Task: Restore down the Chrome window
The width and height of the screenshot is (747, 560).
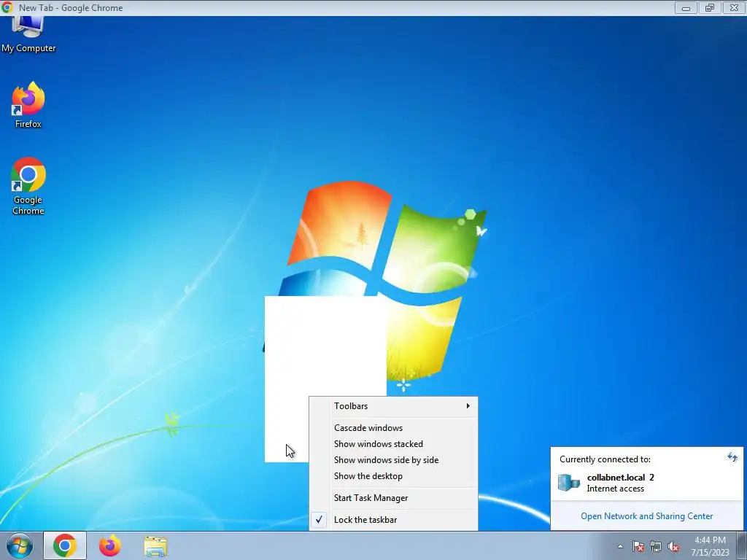Action: [710, 7]
